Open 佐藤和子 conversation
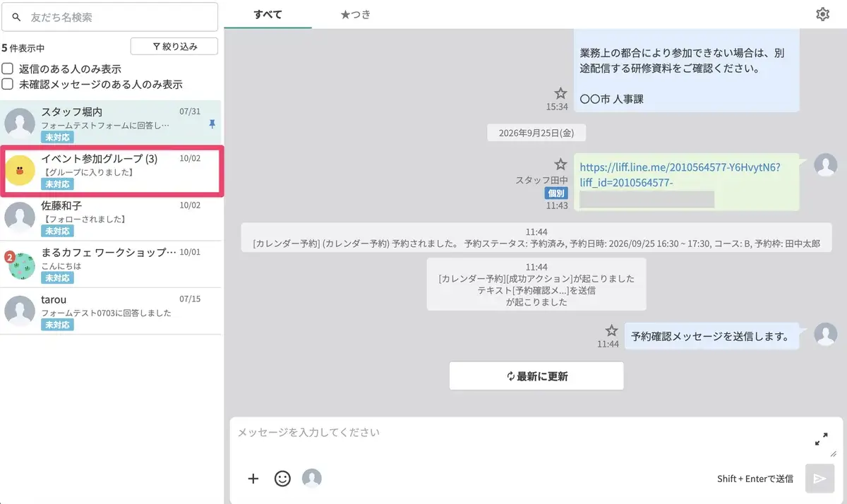The image size is (847, 504). [x=111, y=217]
